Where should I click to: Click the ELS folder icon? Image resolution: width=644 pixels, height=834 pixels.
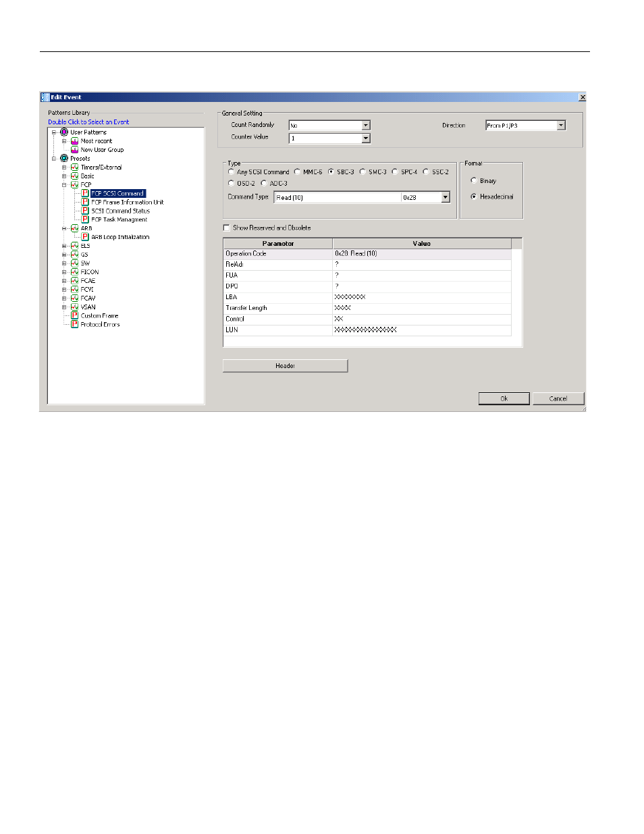(x=75, y=246)
